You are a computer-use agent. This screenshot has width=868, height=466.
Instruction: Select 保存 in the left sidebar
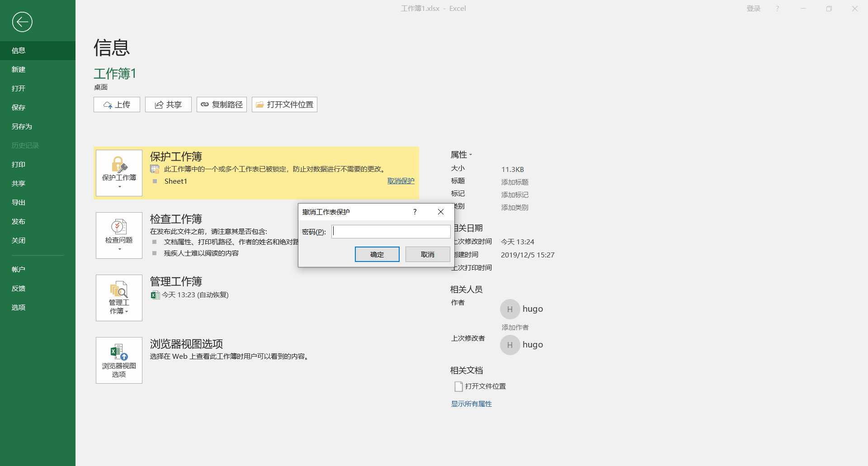(x=38, y=108)
